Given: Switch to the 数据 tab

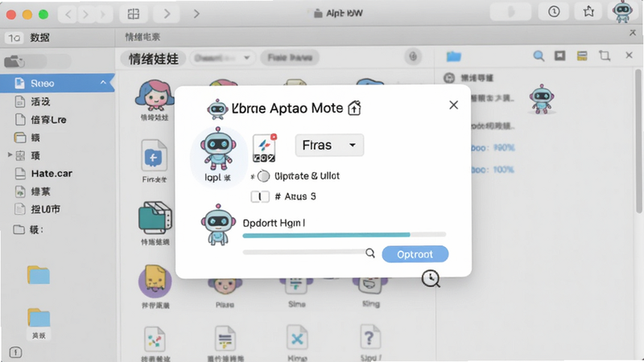Looking at the screenshot, I should pyautogui.click(x=39, y=38).
